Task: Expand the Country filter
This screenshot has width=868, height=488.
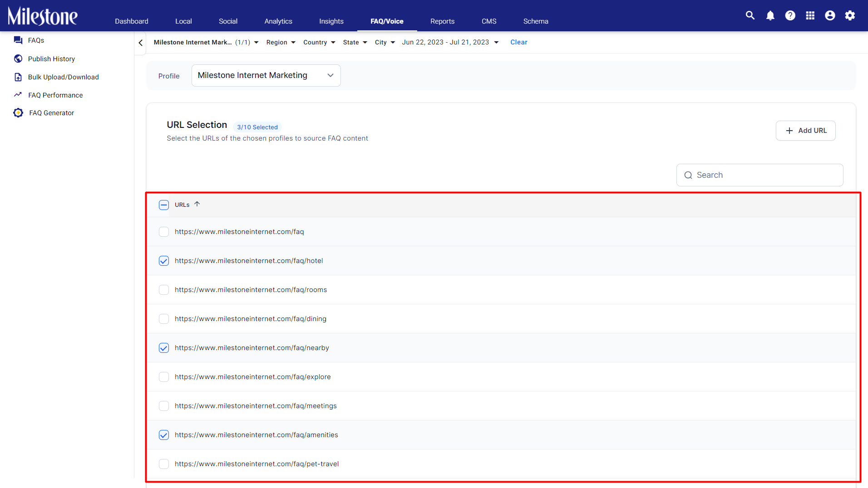Action: 319,42
